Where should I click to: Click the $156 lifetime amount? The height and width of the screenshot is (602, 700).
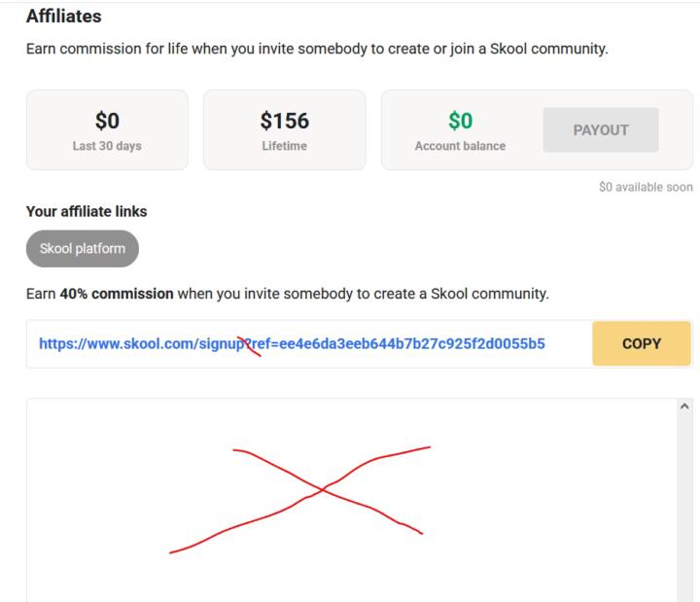tap(285, 121)
